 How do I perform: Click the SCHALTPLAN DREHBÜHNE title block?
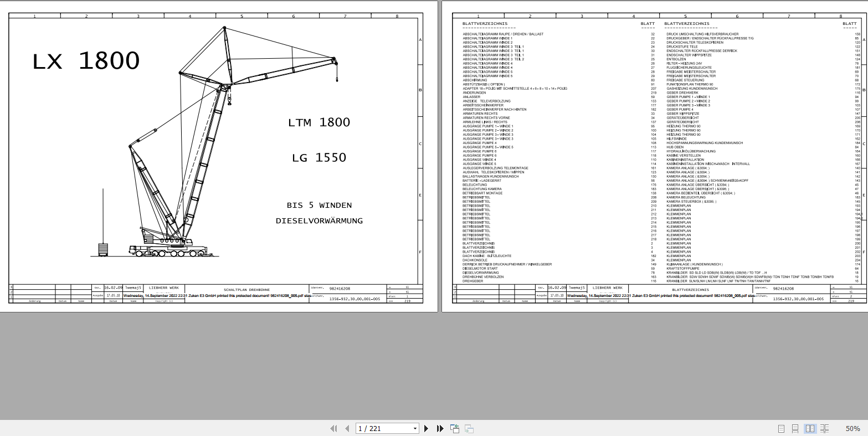pyautogui.click(x=246, y=289)
